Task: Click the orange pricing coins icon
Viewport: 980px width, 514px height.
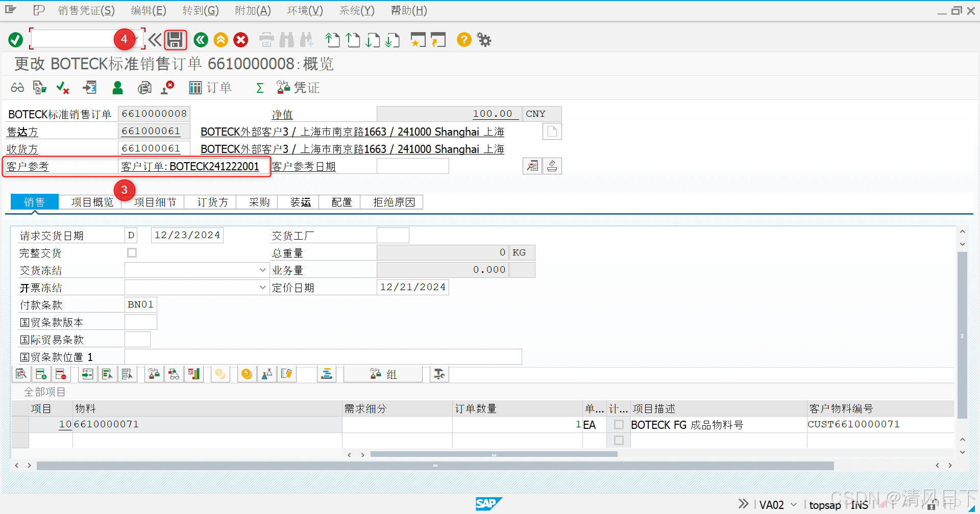Action: pos(247,374)
